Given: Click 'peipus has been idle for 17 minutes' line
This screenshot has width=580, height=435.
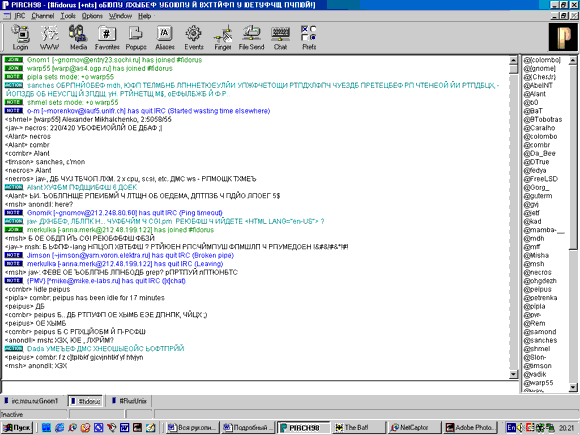Looking at the screenshot, I should (85, 298).
